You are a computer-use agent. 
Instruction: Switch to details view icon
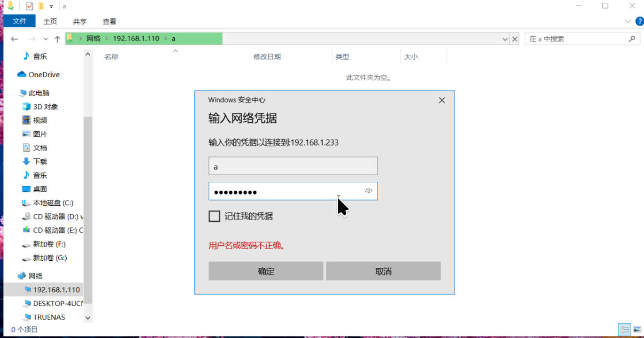coord(625,329)
